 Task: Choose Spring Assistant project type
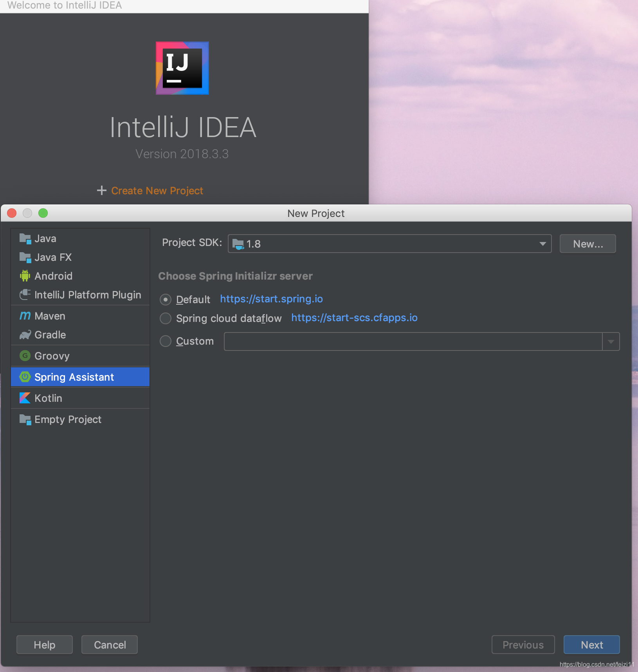(80, 377)
